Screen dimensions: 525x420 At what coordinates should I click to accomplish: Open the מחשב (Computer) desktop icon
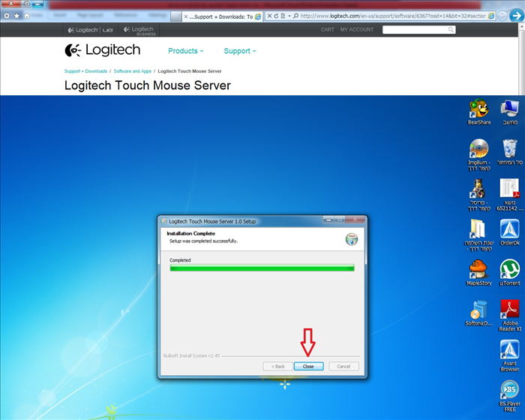[x=509, y=112]
